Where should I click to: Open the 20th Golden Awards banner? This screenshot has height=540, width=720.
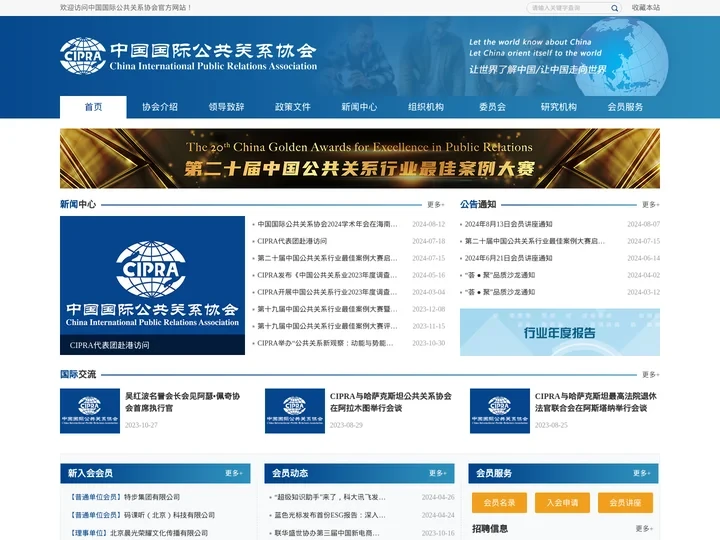click(x=360, y=158)
